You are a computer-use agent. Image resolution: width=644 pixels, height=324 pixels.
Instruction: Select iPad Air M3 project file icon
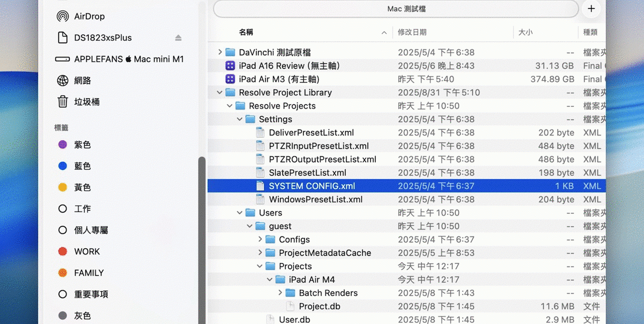[230, 79]
